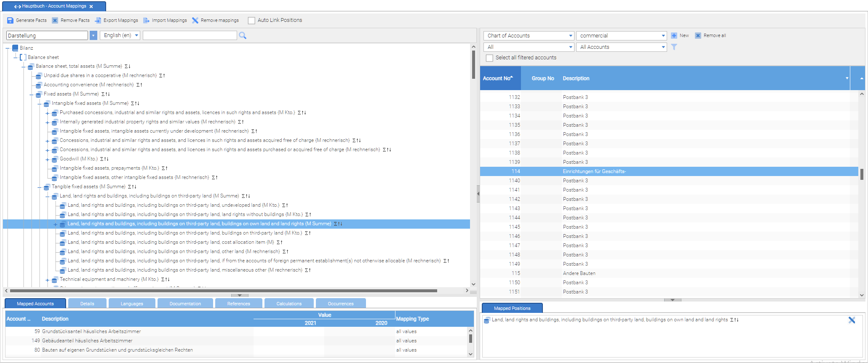Click the tree horizontal scrollbar
Viewport: 868px width, 363px height.
click(223, 291)
